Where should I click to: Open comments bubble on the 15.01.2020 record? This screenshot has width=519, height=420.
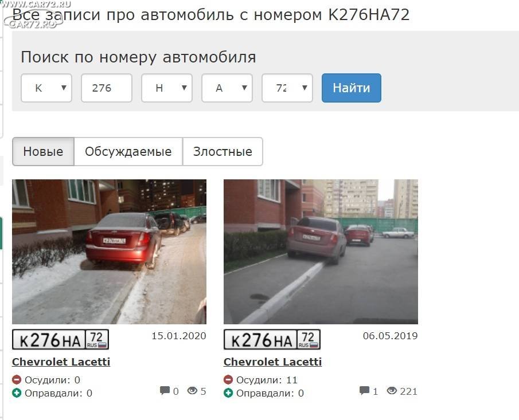165,391
